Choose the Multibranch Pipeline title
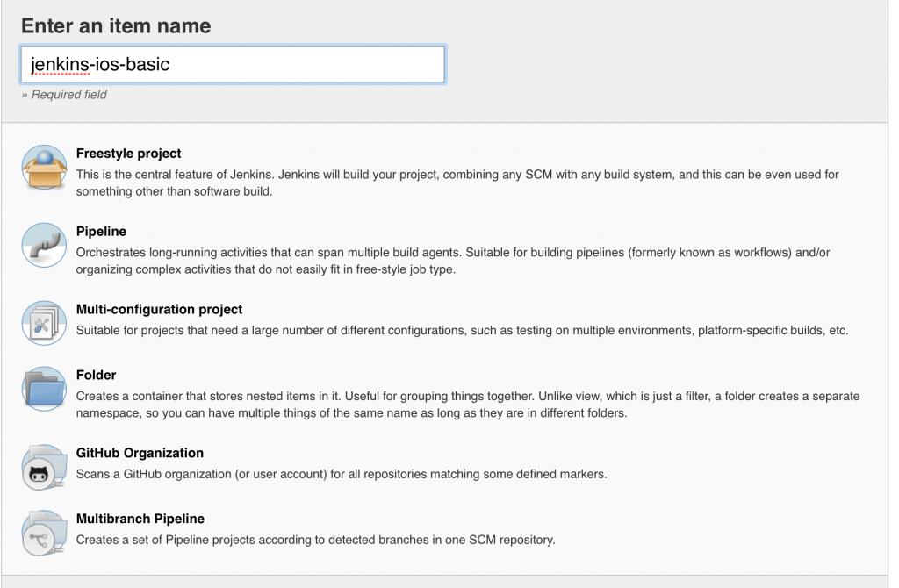Image resolution: width=899 pixels, height=588 pixels. 140,519
